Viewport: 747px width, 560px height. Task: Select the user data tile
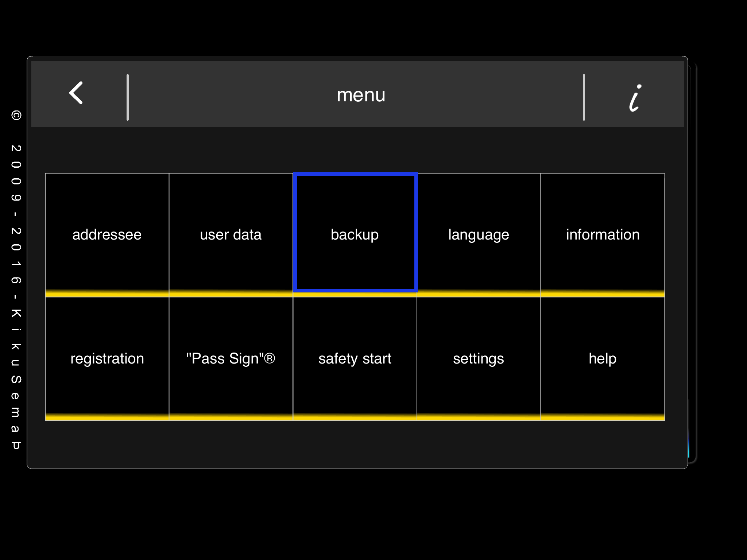tap(231, 235)
